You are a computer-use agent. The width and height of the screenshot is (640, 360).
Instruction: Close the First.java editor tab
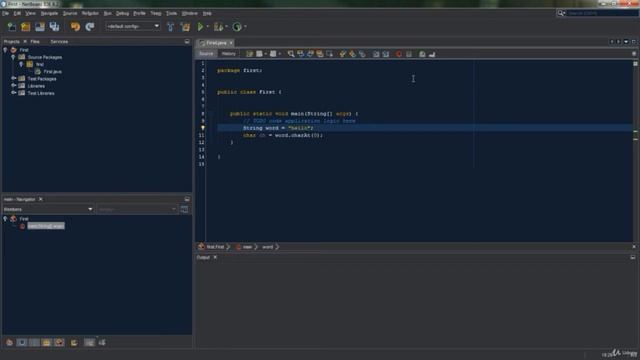tap(231, 43)
